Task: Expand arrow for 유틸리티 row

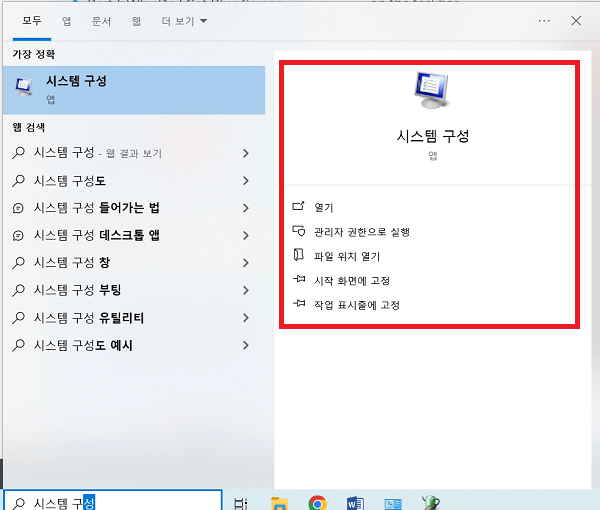Action: tap(246, 318)
